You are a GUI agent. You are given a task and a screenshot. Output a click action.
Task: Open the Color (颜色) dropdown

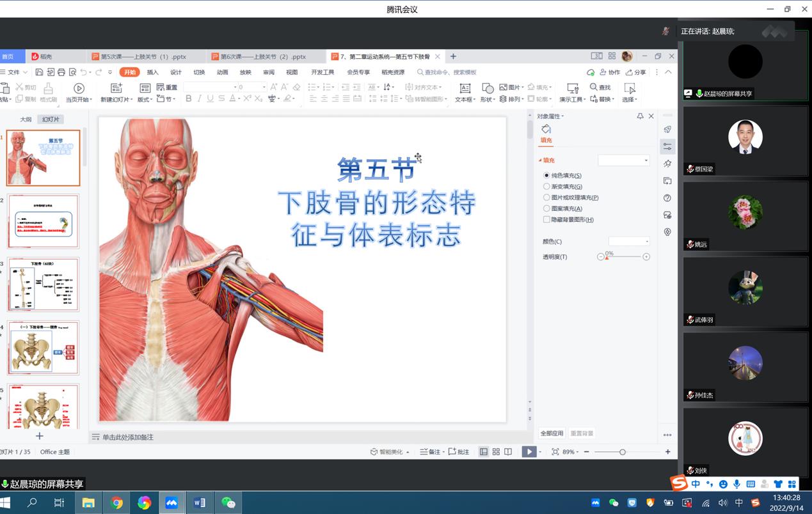coord(629,242)
